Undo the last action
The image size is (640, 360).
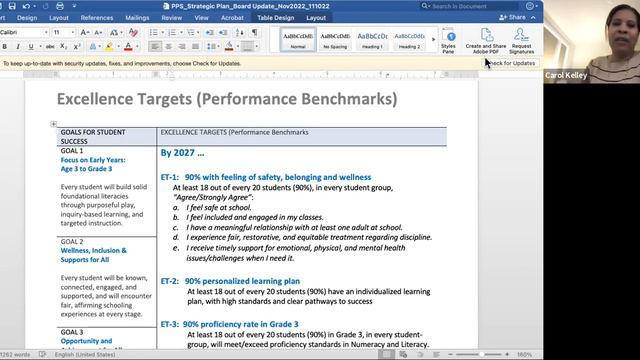pos(26,6)
